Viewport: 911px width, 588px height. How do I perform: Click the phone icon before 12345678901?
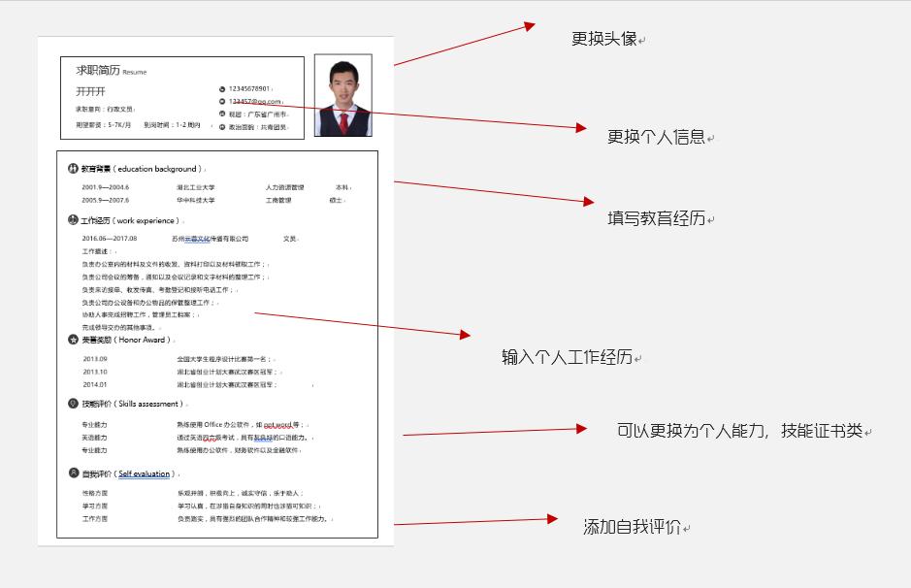pyautogui.click(x=222, y=88)
